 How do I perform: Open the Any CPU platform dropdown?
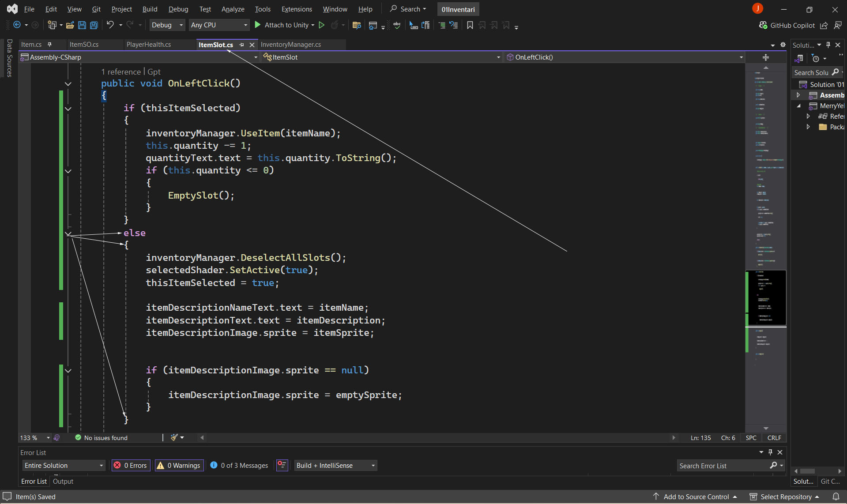pyautogui.click(x=219, y=25)
